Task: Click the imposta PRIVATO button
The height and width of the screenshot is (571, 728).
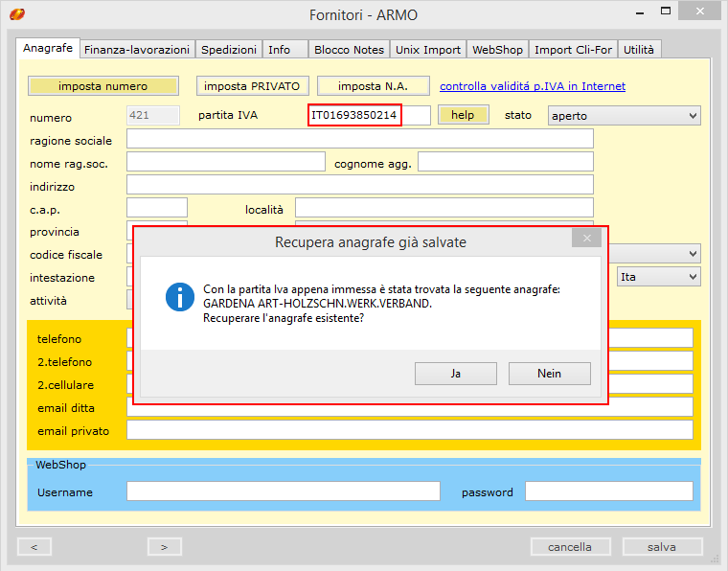Action: coord(253,86)
